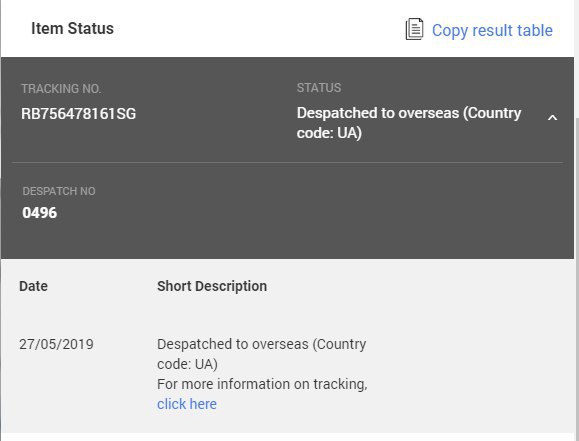
Task: Click "For more information on tracking" text
Action: click(x=261, y=384)
